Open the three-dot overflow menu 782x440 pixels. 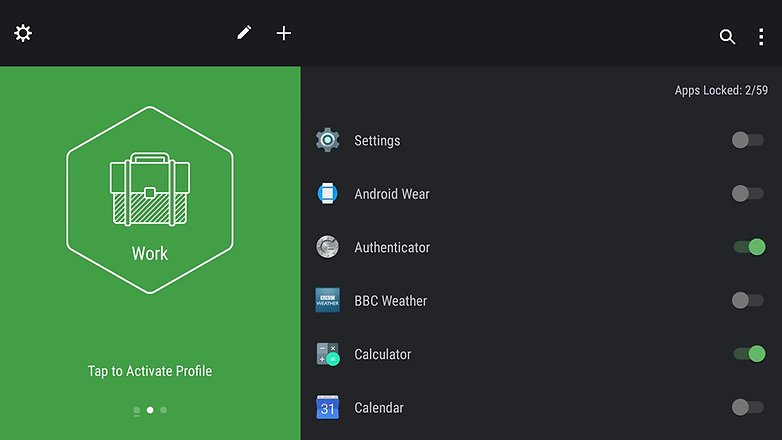(x=761, y=37)
